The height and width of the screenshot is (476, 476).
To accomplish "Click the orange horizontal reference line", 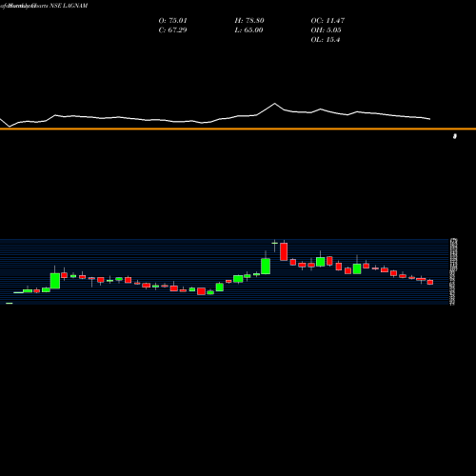I will tap(238, 129).
